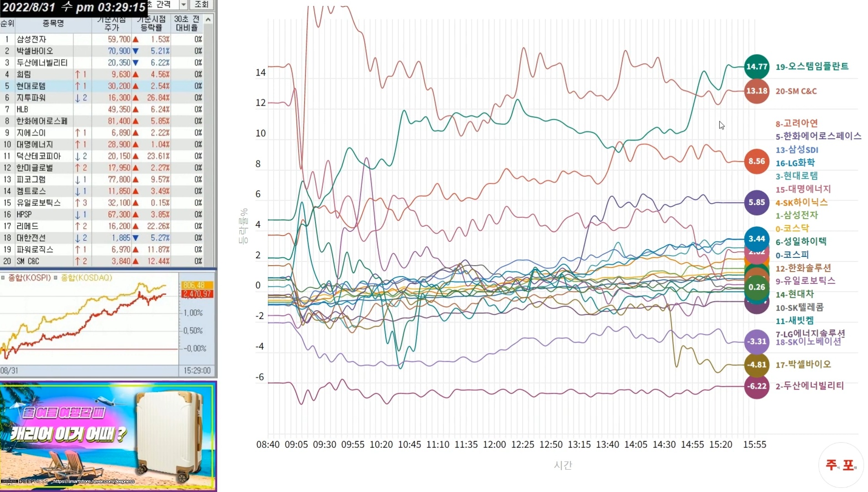Toggle the 종합(KOSDAQ) legend marker
This screenshot has height=492, width=868.
pyautogui.click(x=56, y=278)
